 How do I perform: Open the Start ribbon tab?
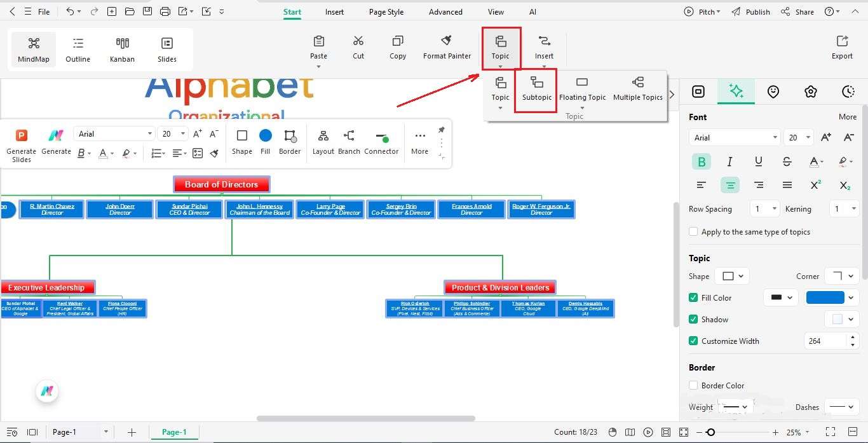[x=292, y=11]
